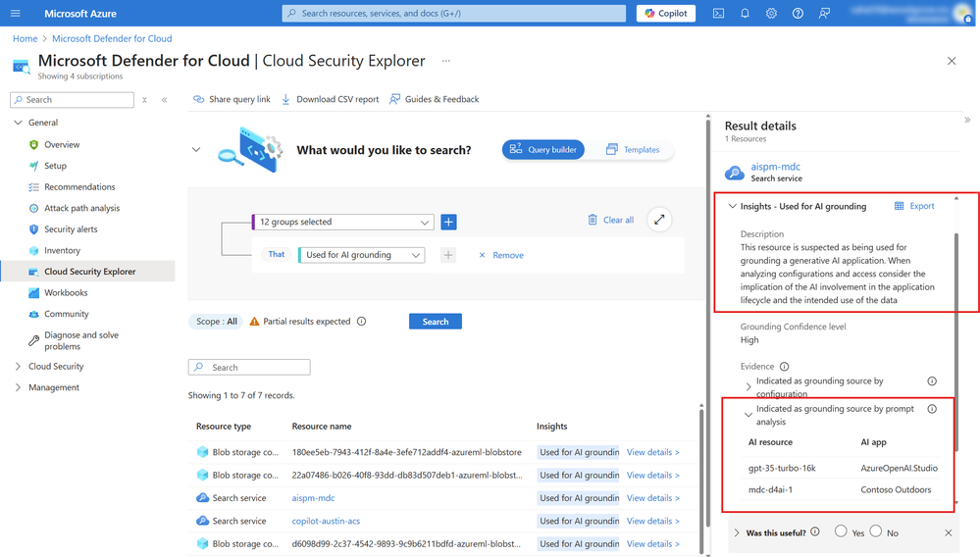This screenshot has height=557, width=980.
Task: Click the blue plus add-group icon
Action: click(448, 222)
